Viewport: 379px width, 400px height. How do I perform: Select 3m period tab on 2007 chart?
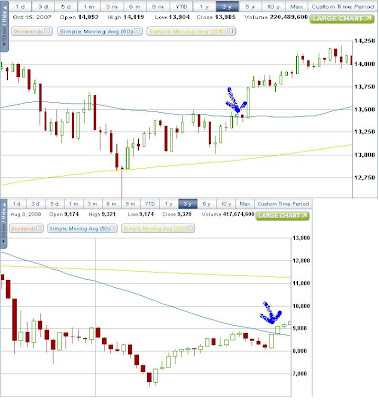pos(112,6)
